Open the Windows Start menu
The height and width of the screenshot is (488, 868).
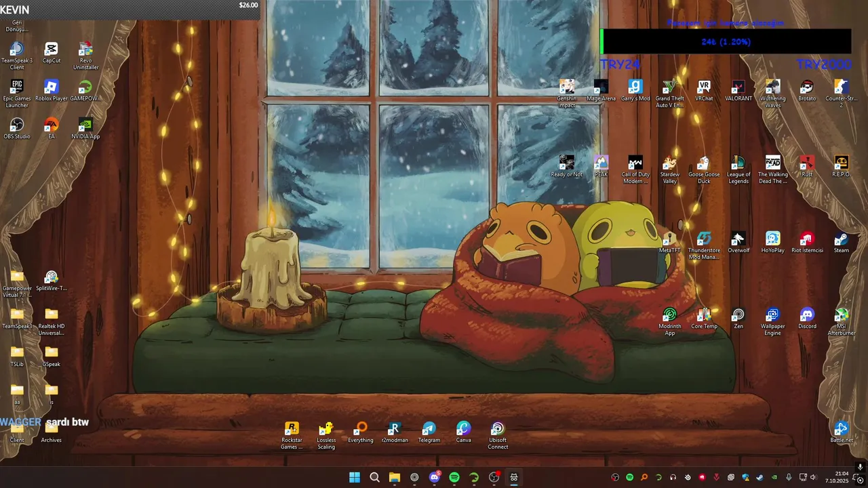pyautogui.click(x=355, y=477)
